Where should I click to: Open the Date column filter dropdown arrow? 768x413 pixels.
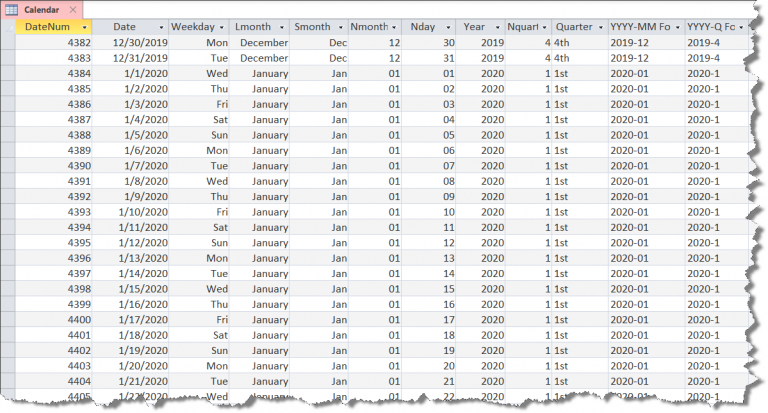click(160, 27)
